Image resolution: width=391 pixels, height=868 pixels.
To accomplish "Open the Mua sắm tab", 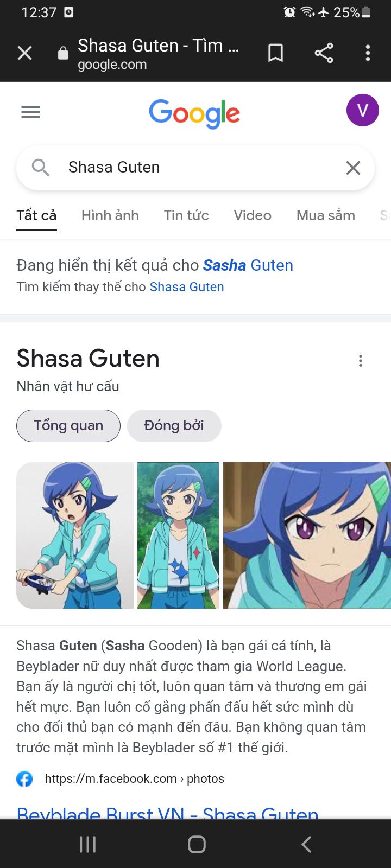I will point(326,215).
